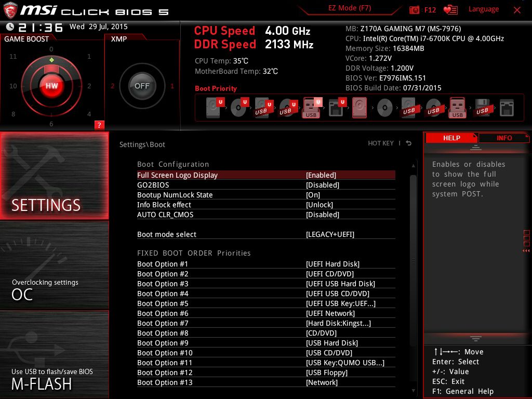Click the Boot Option #6 row label
532x399 pixels.
click(x=163, y=313)
